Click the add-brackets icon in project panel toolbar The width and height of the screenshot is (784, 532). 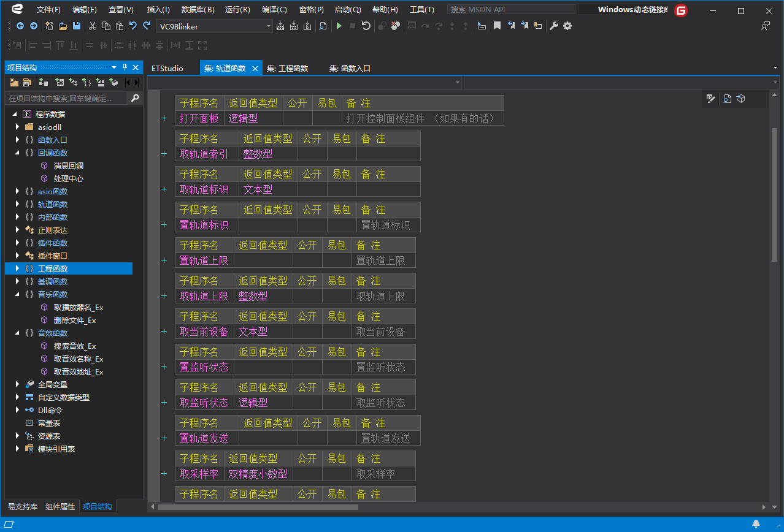87,82
